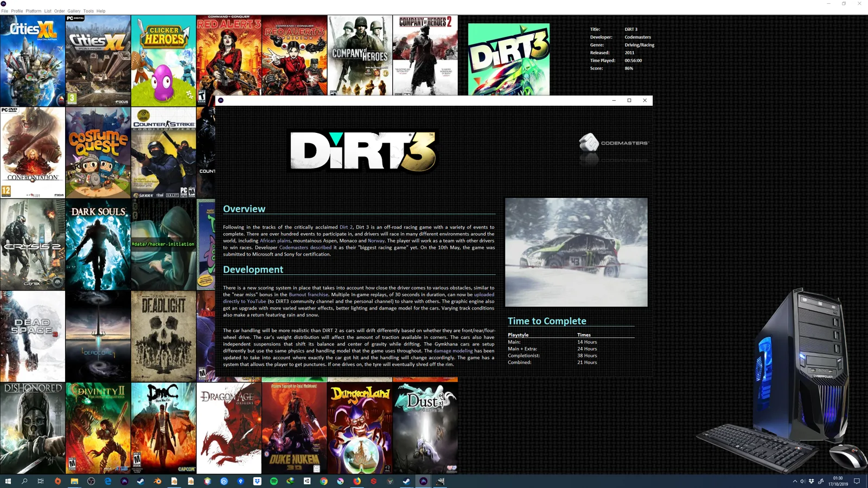The height and width of the screenshot is (488, 868).
Task: Open the Platform menu
Action: (x=33, y=11)
